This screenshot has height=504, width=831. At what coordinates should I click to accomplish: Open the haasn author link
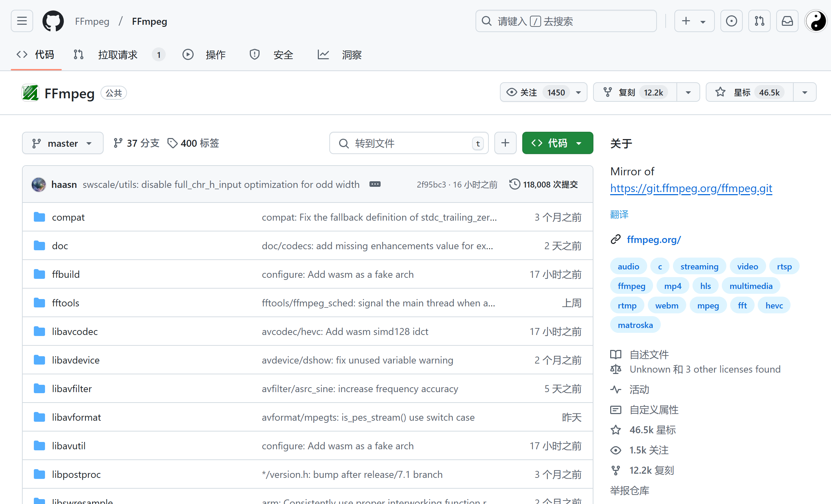tap(64, 184)
